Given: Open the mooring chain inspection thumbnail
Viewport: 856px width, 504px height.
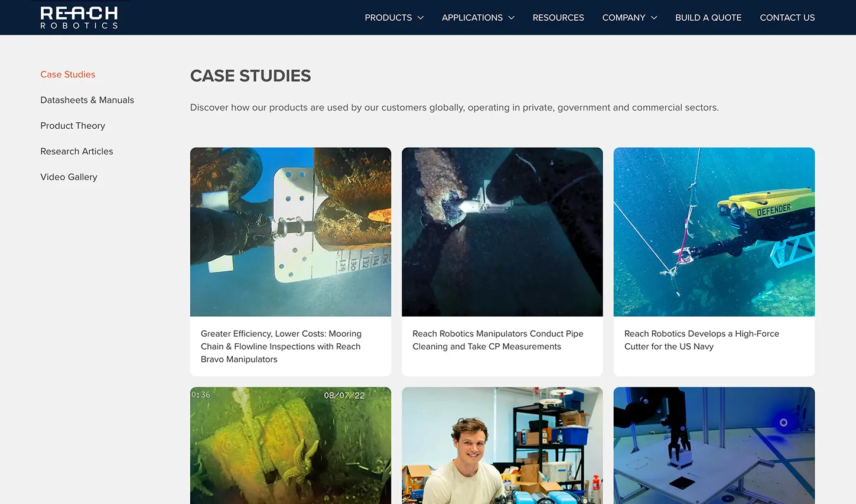Looking at the screenshot, I should [x=291, y=232].
